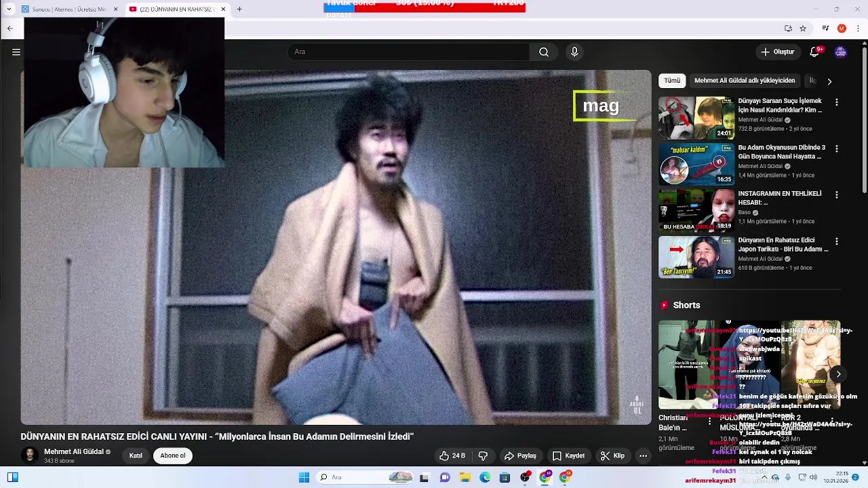Open the tab search dropdown in Chrome

click(9, 9)
